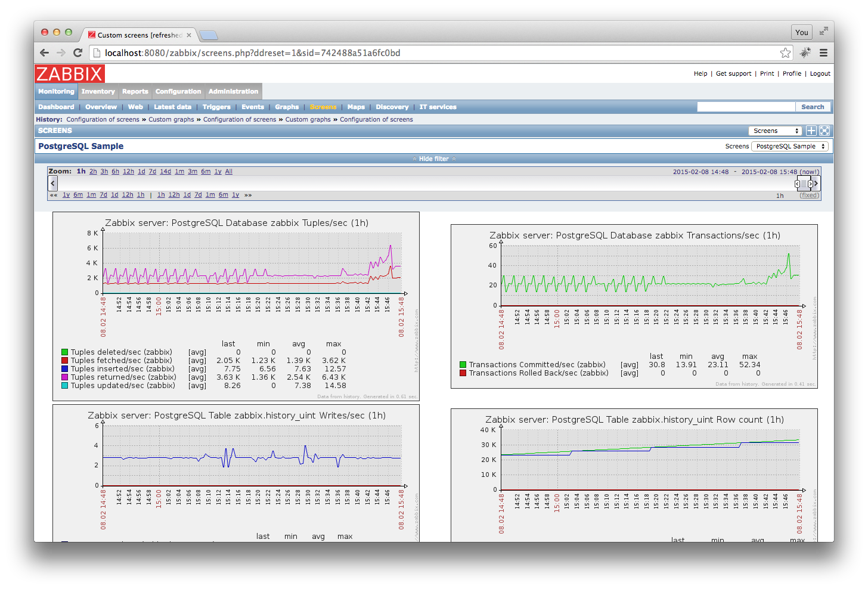This screenshot has height=589, width=868.
Task: Toggle the fixed time period mode
Action: (x=810, y=196)
